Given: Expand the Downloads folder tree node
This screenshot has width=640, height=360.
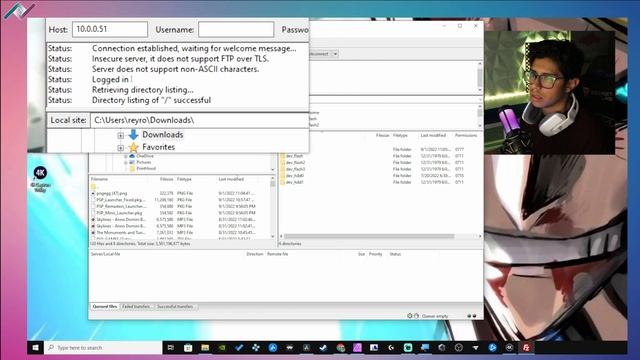Looking at the screenshot, I should (120, 135).
